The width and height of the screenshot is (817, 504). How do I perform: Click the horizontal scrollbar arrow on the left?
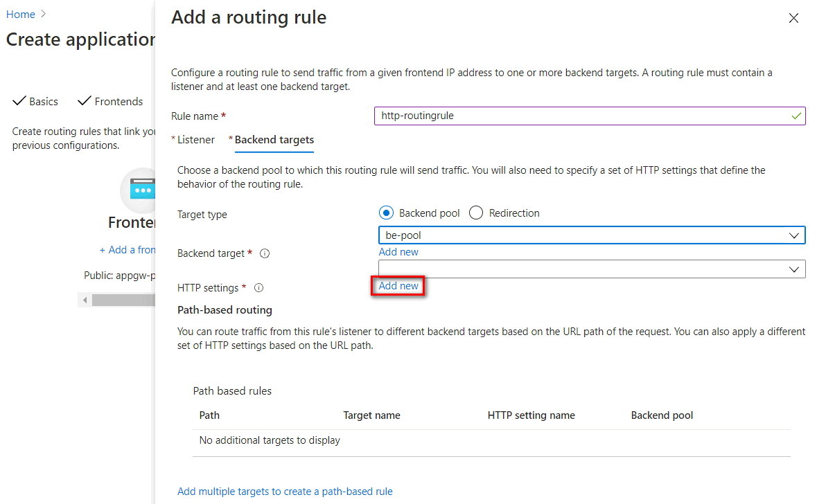point(85,299)
